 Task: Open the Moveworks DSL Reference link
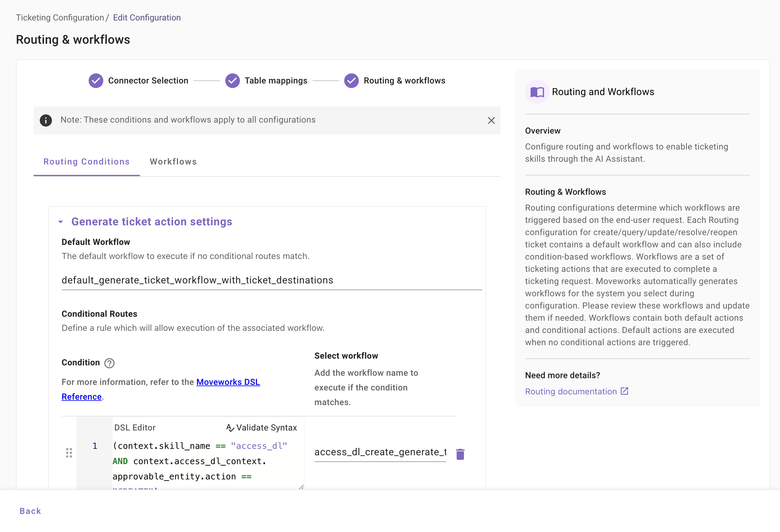228,382
